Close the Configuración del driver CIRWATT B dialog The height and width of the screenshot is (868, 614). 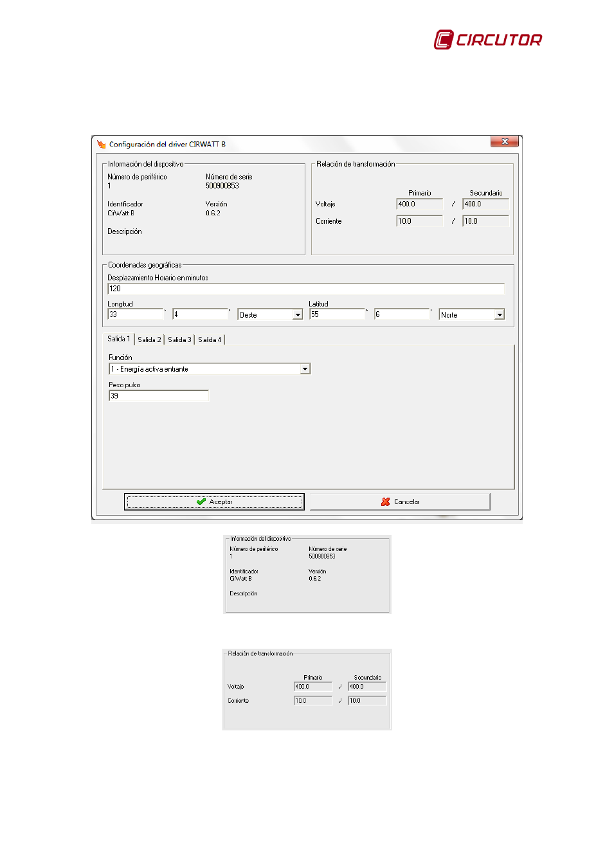[x=505, y=141]
